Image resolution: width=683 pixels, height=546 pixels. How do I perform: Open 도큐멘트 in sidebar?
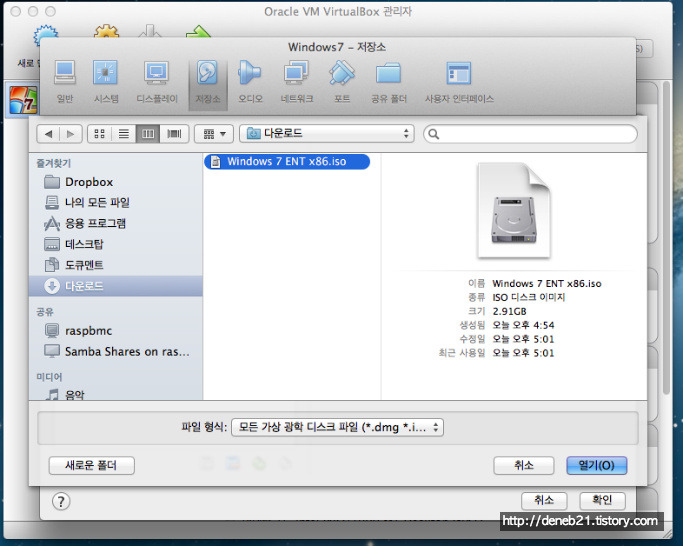pyautogui.click(x=115, y=265)
